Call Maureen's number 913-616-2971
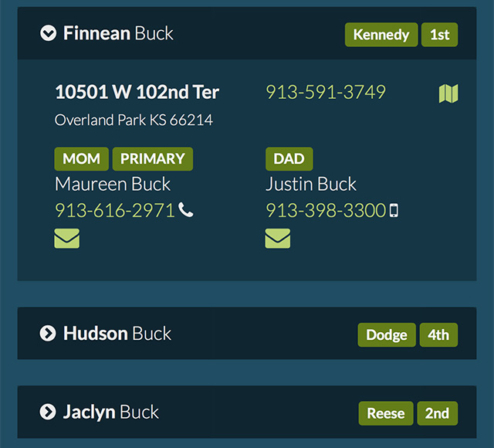This screenshot has width=494, height=448. pyautogui.click(x=115, y=210)
